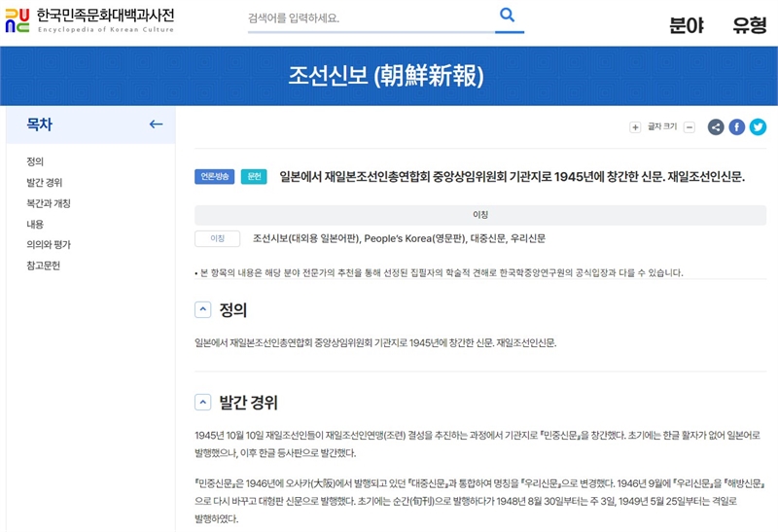778x532 pixels.
Task: Jump to 정의 in contents list
Action: click(x=35, y=161)
